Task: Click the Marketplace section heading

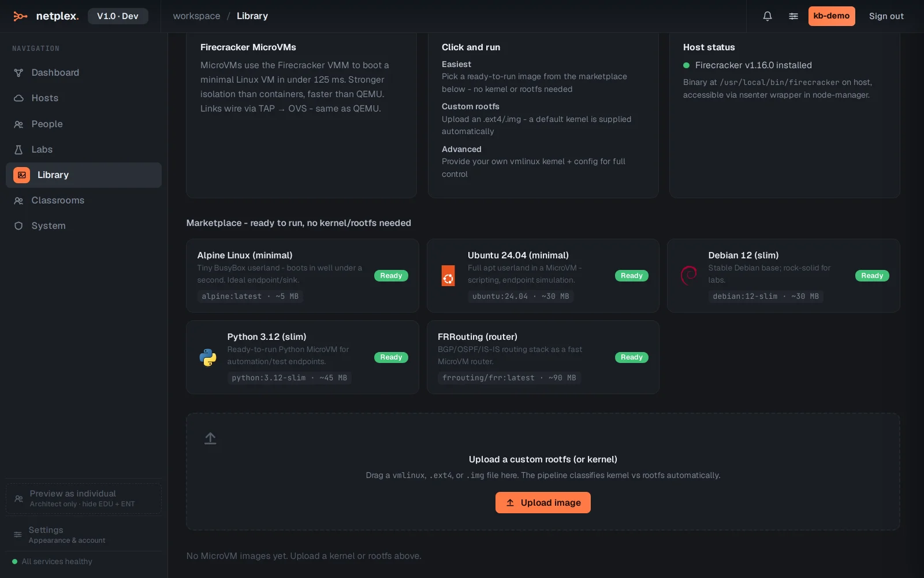Action: pyautogui.click(x=299, y=223)
